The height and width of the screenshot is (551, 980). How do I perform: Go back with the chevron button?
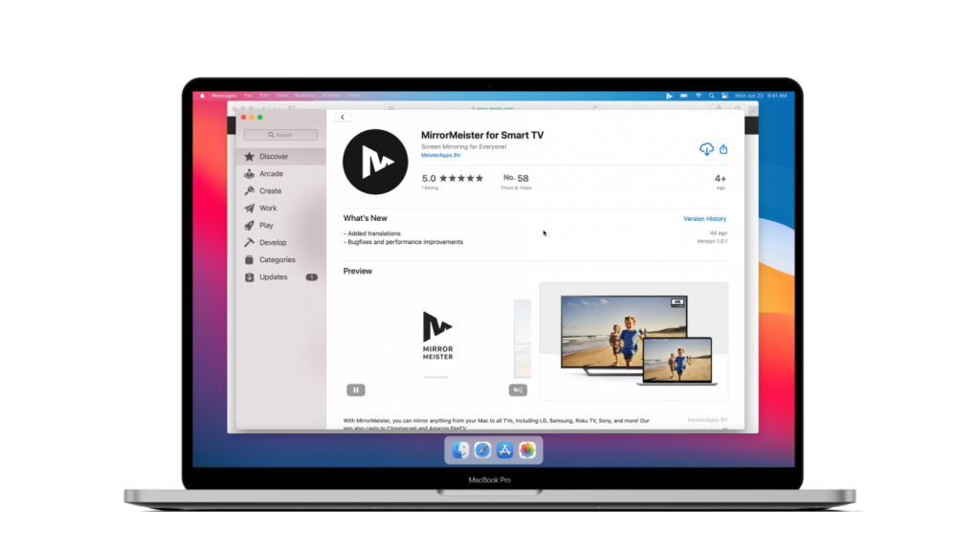pos(343,118)
